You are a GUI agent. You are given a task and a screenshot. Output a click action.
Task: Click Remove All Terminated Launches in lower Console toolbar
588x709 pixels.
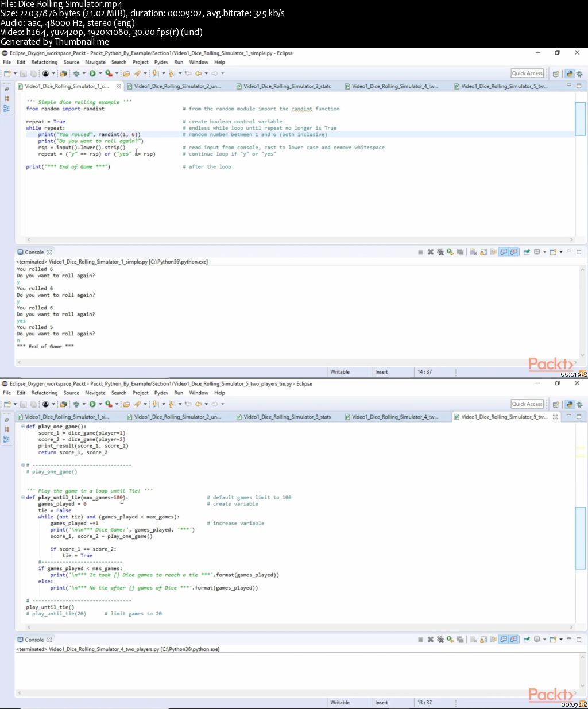coord(440,640)
